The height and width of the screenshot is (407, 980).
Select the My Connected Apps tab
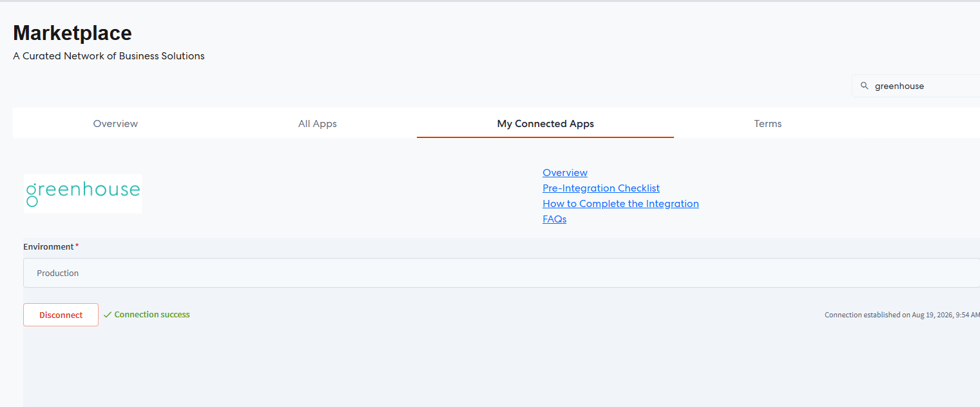click(x=546, y=123)
